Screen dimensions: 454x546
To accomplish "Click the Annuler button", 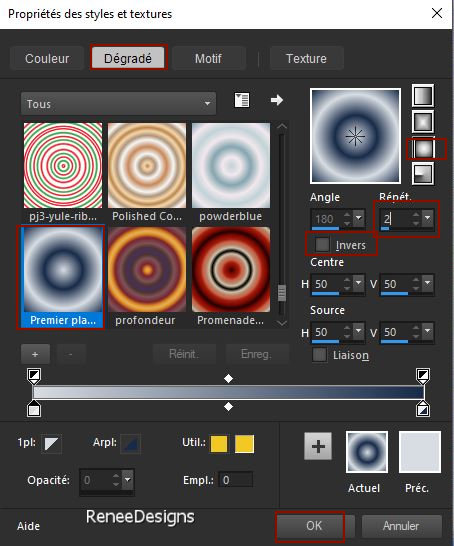I will (401, 526).
